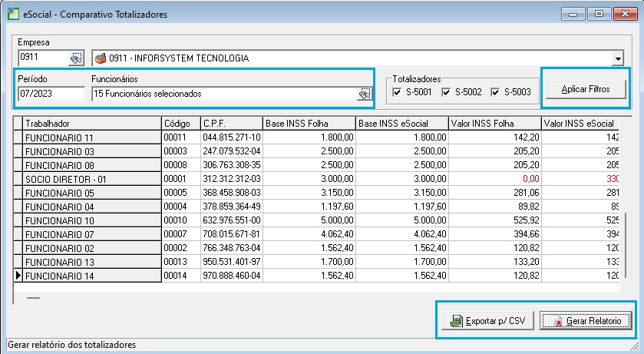Toggle the S-5002 totalizador checkbox
This screenshot has height=354, width=644.
click(446, 92)
